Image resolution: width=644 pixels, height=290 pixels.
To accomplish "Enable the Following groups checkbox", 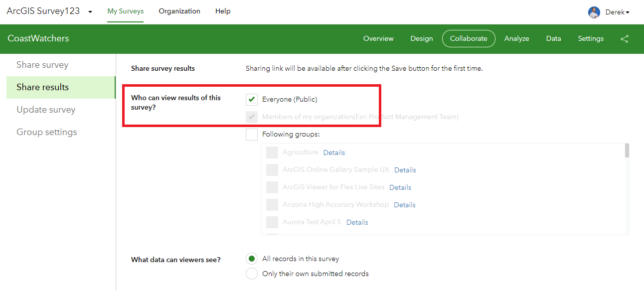I will click(x=252, y=135).
